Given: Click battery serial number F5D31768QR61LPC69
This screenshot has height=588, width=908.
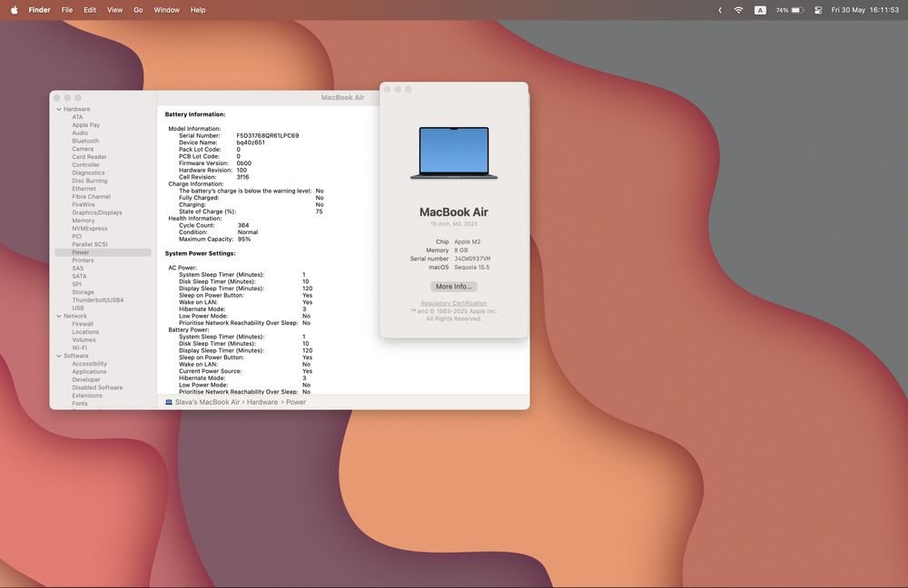Looking at the screenshot, I should 268,135.
